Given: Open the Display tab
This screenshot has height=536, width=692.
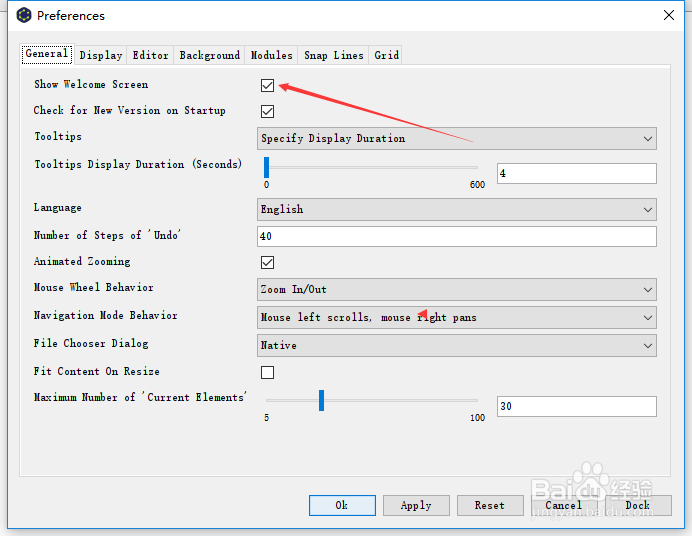Looking at the screenshot, I should (x=101, y=55).
